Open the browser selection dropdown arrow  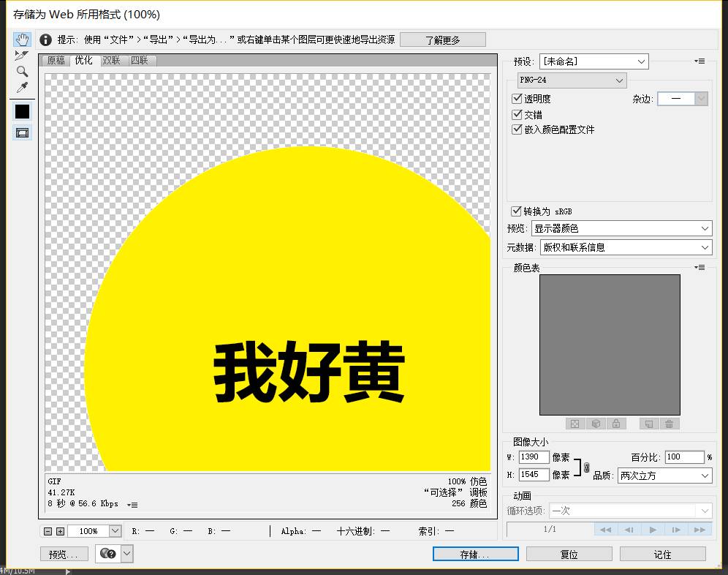[126, 554]
